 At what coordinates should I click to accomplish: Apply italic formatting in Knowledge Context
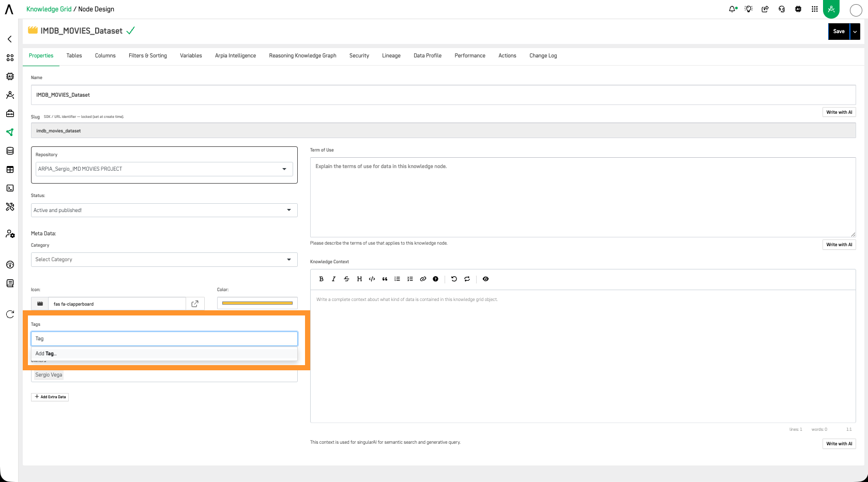tap(334, 279)
